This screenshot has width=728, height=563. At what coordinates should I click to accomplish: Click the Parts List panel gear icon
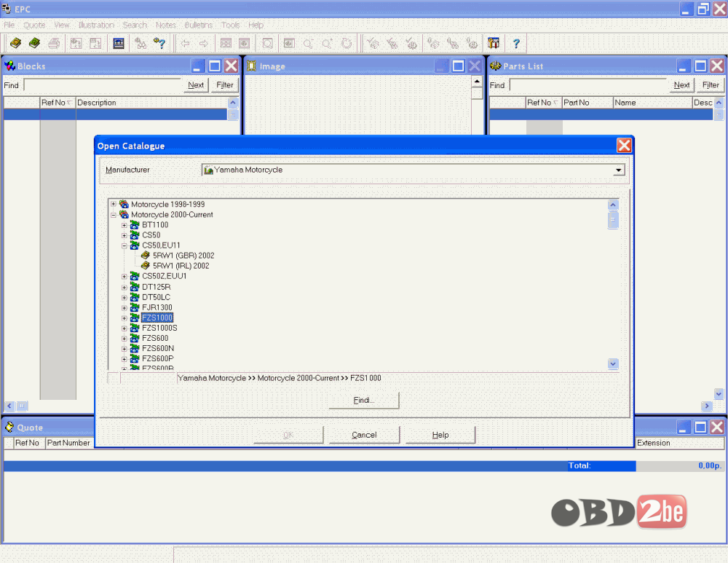point(495,66)
